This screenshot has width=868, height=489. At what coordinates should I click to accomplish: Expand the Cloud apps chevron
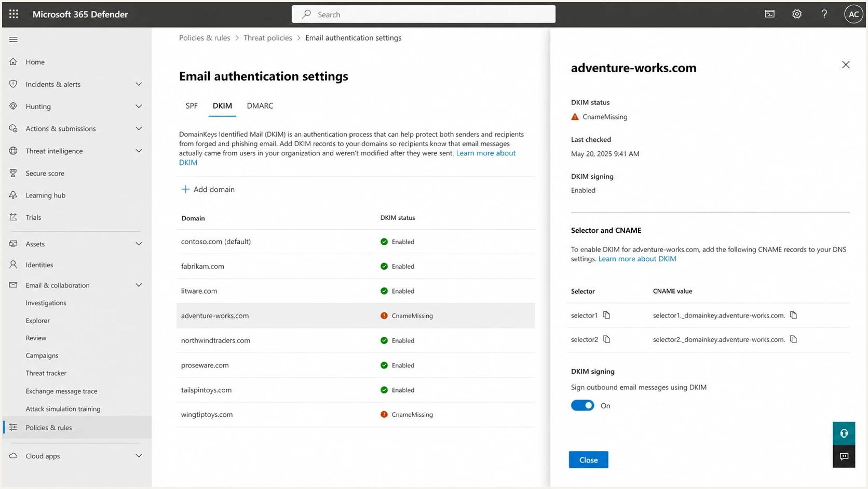point(139,456)
